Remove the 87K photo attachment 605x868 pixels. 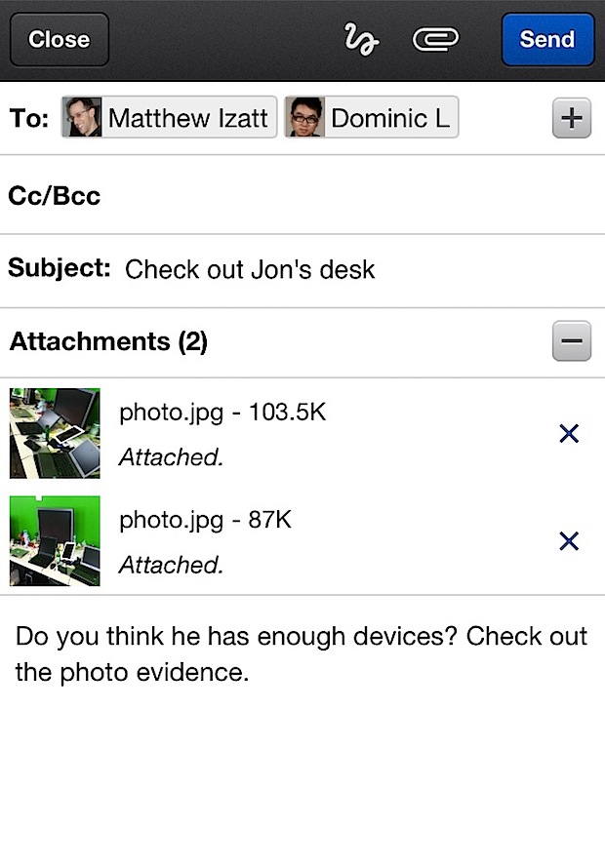(x=569, y=541)
